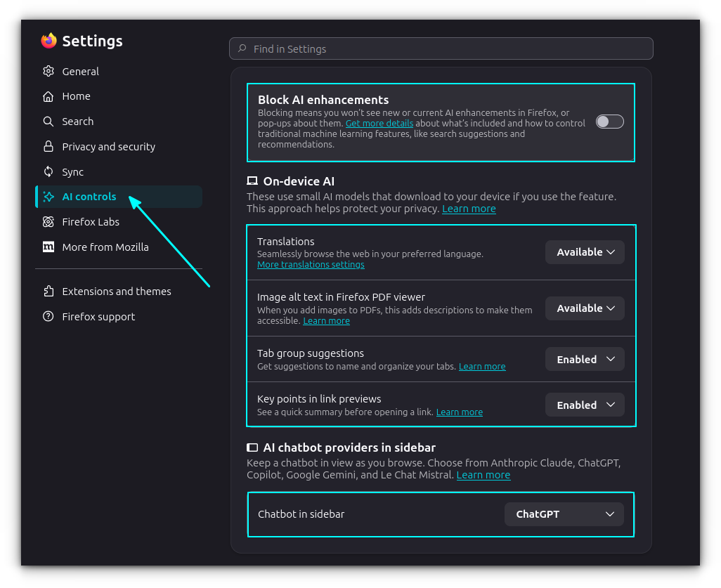Click the Firefox logo icon
Viewport: 721px width, 588px height.
point(48,41)
